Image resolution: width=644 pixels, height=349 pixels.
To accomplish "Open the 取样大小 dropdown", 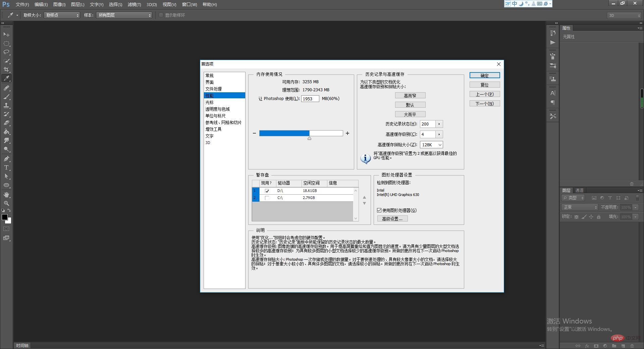I will 62,15.
